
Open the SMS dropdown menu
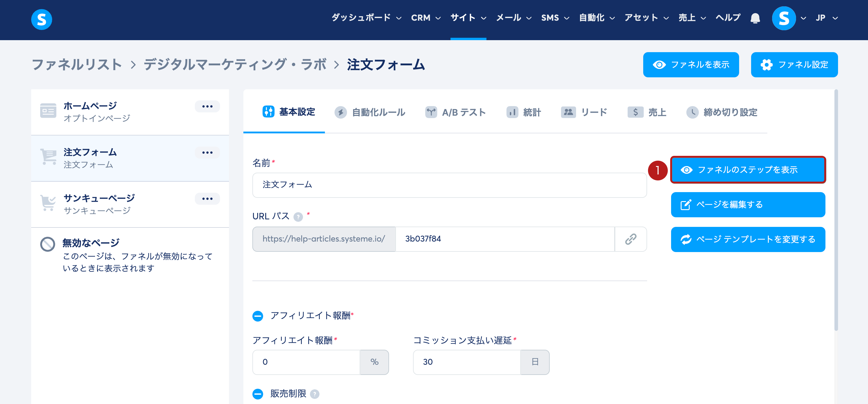(555, 18)
